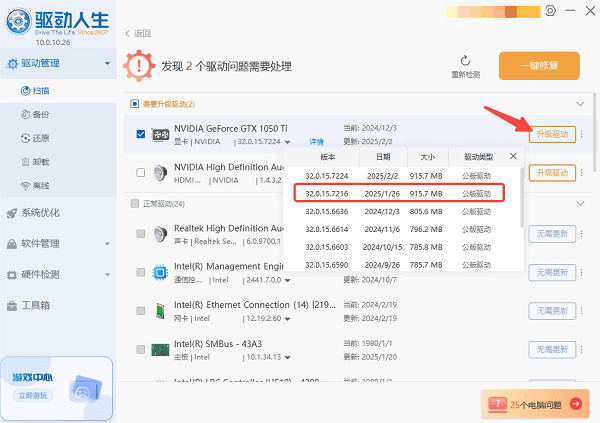
Task: Click 升级驱动 for GTX 1050 Ti
Action: pos(552,134)
